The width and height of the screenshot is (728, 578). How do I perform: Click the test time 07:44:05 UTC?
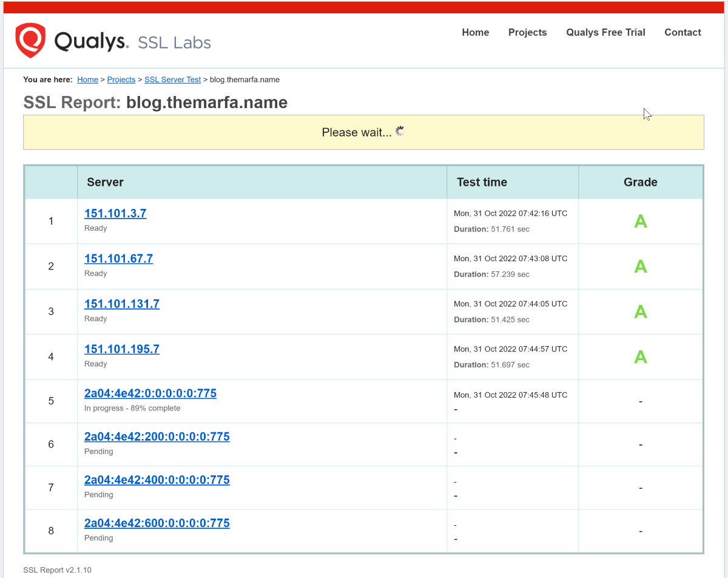511,304
